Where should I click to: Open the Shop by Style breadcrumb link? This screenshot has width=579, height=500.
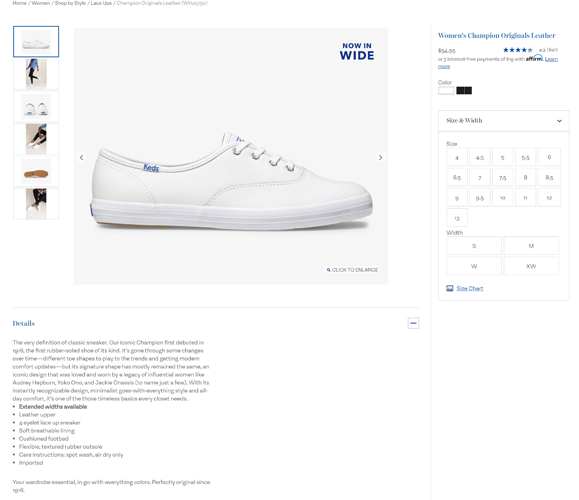(70, 3)
